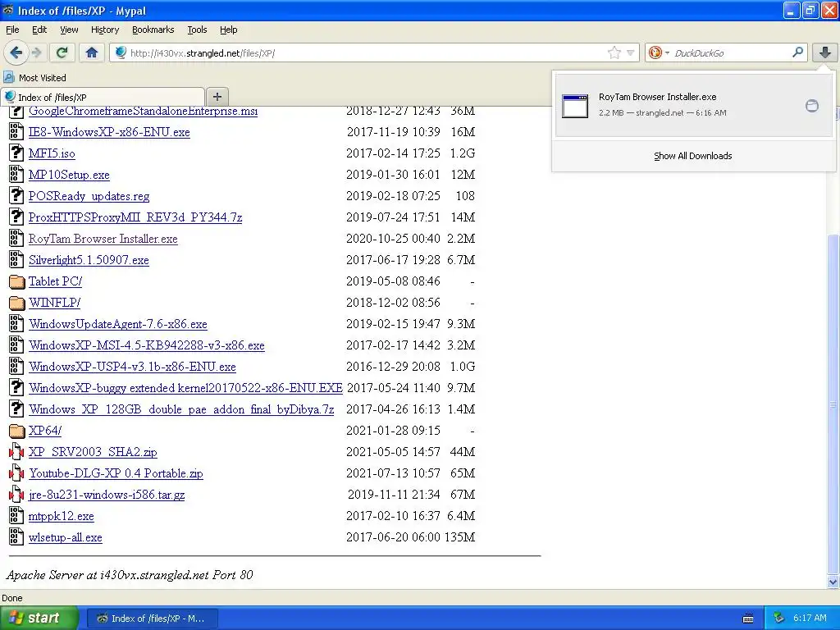Click RoyTam Browser Installer.exe file icon in downloads panel

[x=575, y=106]
